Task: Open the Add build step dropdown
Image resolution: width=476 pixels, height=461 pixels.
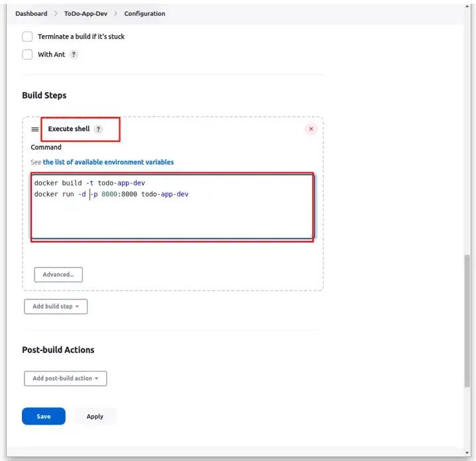Action: [56, 306]
